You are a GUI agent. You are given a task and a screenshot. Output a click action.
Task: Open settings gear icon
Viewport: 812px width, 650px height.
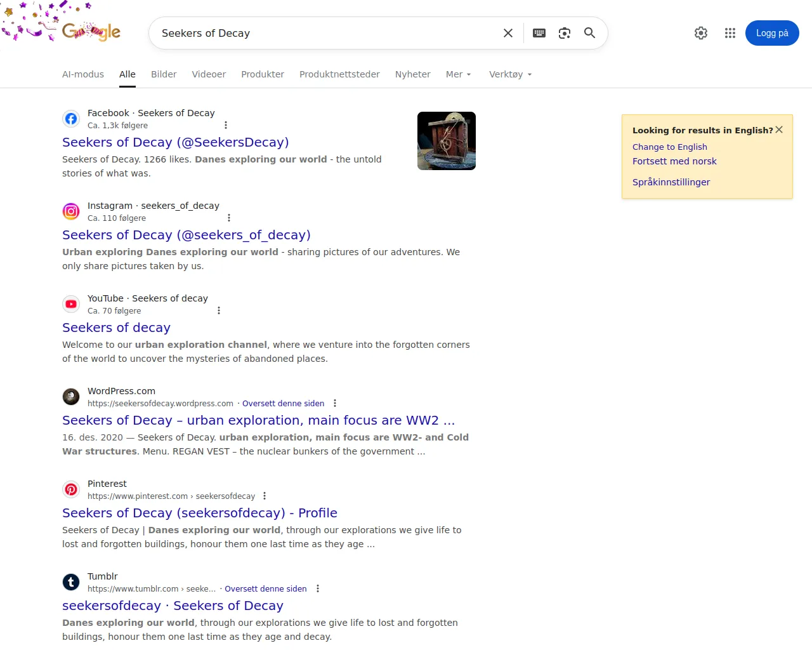point(701,33)
